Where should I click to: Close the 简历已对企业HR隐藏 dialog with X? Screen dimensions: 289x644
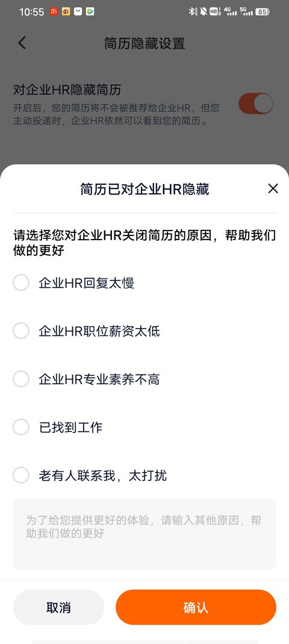coord(273,188)
